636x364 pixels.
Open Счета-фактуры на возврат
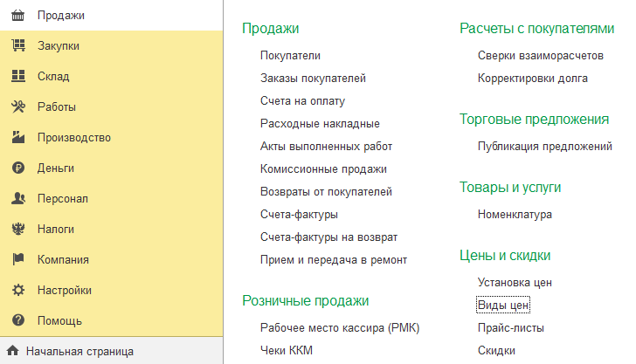(x=329, y=237)
